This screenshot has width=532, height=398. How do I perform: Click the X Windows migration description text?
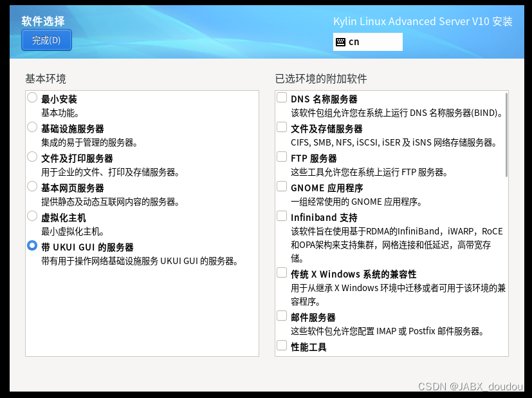point(398,294)
